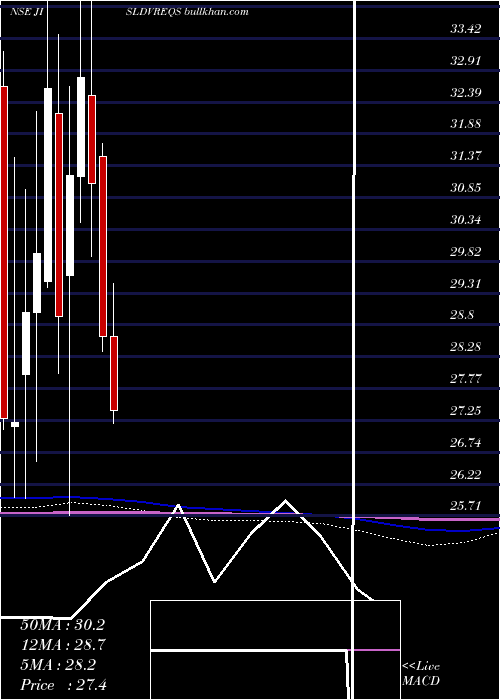
Task: Click the 30.85 price axis label
Action: tap(466, 188)
